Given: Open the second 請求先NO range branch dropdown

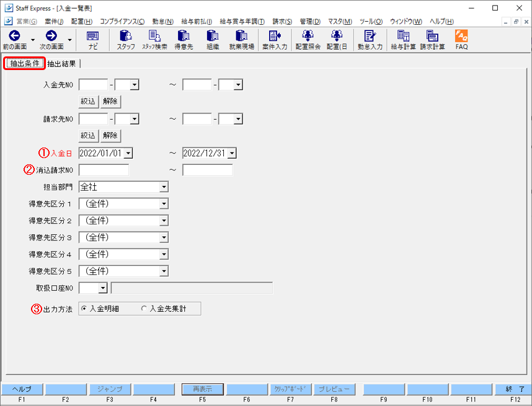Looking at the screenshot, I should 238,119.
